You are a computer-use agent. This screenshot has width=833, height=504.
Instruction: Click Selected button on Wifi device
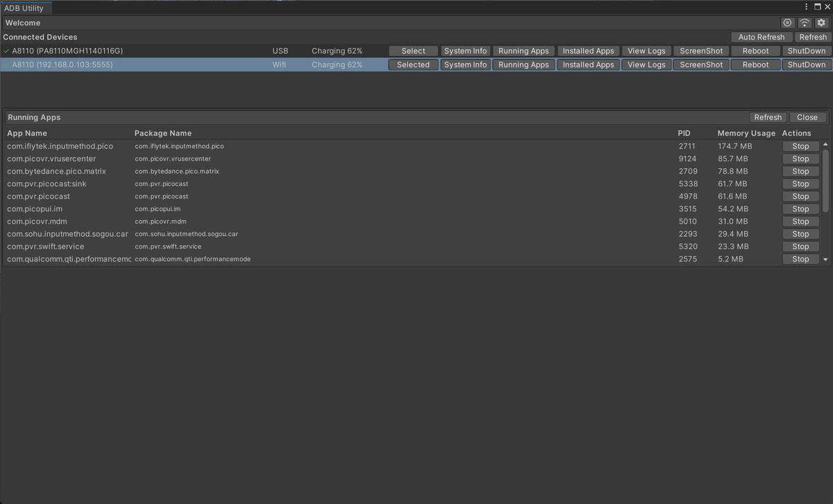point(413,65)
